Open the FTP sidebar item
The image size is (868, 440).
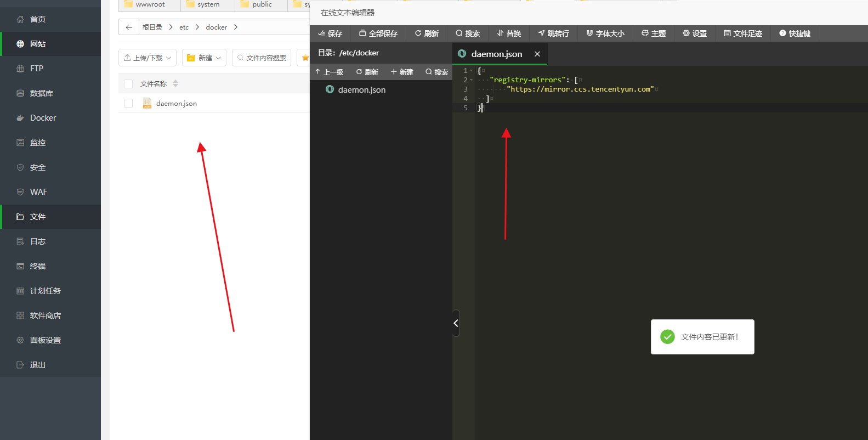[x=50, y=69]
